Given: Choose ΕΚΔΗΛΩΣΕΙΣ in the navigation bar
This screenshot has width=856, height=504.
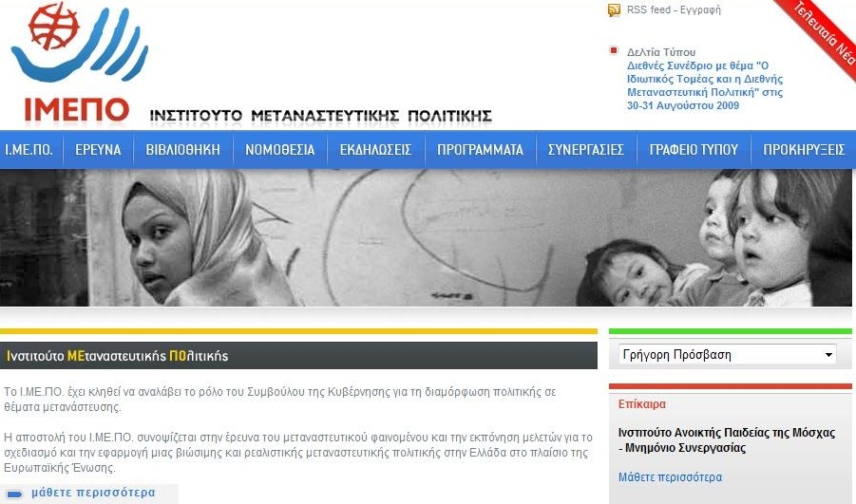Looking at the screenshot, I should click(x=375, y=149).
